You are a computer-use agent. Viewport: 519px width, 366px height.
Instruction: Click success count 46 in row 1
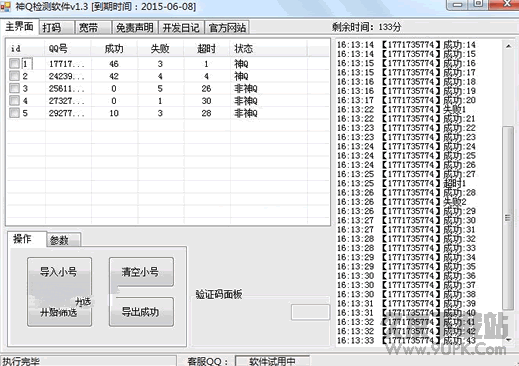(114, 64)
